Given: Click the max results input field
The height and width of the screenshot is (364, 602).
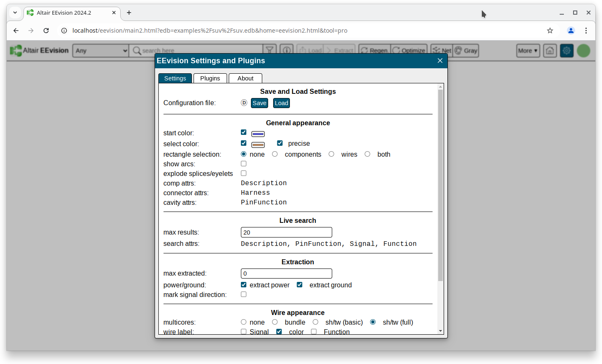Looking at the screenshot, I should pyautogui.click(x=287, y=232).
